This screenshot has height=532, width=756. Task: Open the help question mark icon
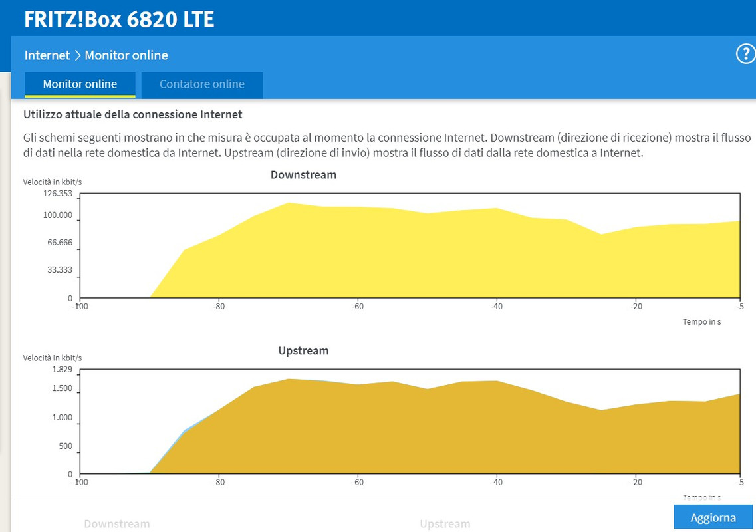745,54
